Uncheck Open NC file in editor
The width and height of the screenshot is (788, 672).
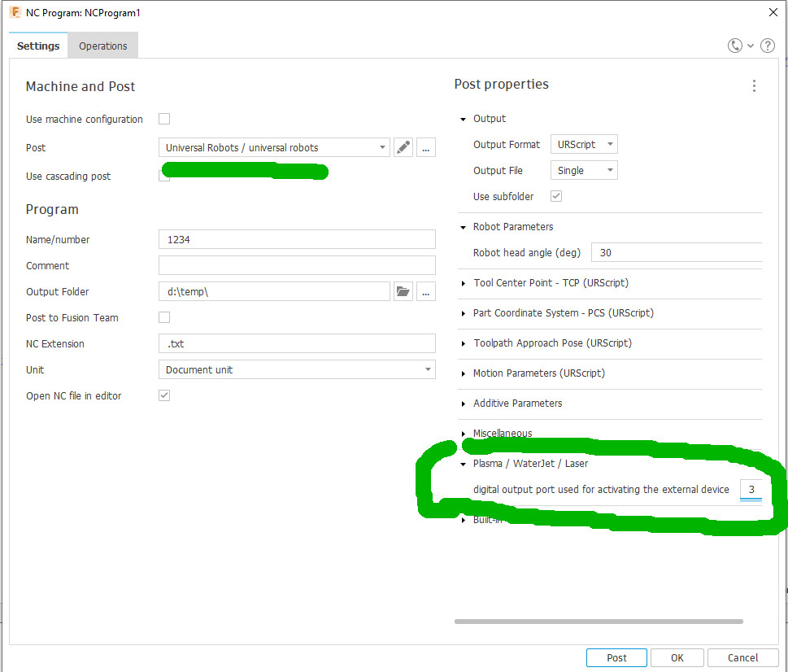163,395
